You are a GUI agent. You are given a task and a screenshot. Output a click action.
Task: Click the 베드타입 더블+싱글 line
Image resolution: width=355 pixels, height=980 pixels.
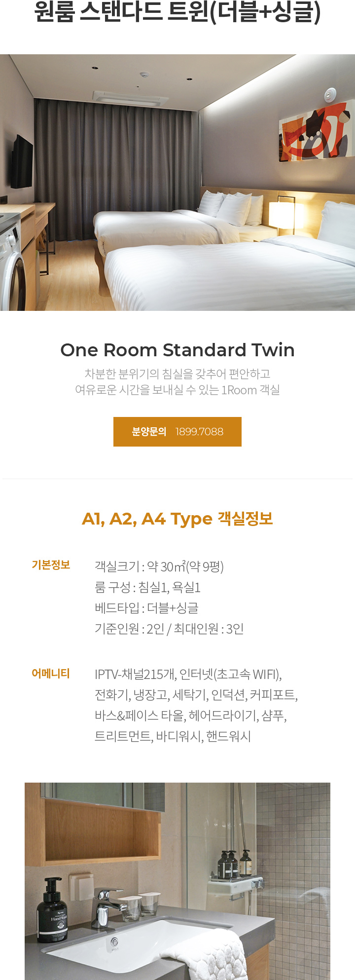tap(146, 608)
